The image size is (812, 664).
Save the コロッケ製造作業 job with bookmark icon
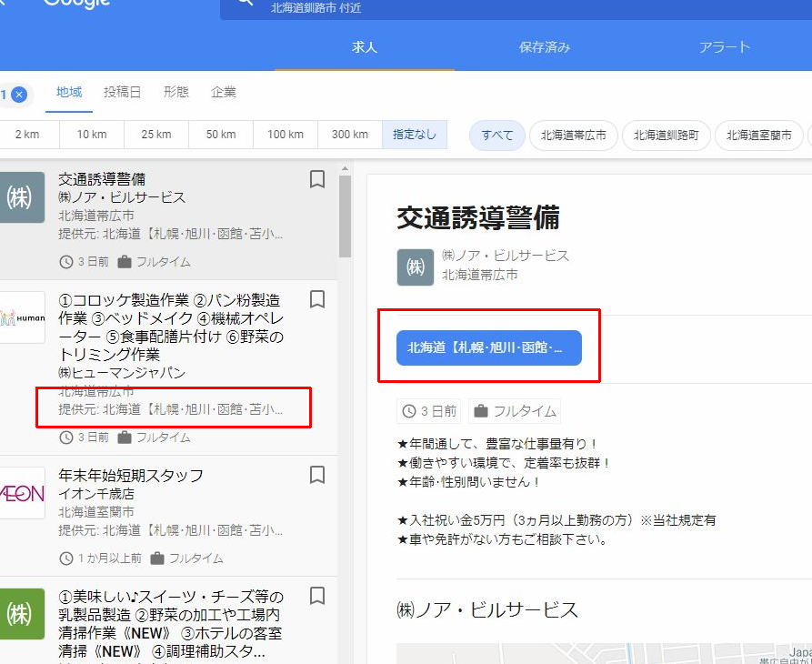317,299
